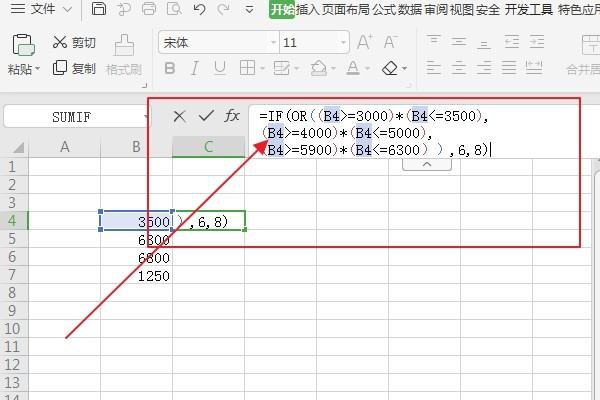
Task: Increase font size with A+ icon
Action: click(365, 42)
